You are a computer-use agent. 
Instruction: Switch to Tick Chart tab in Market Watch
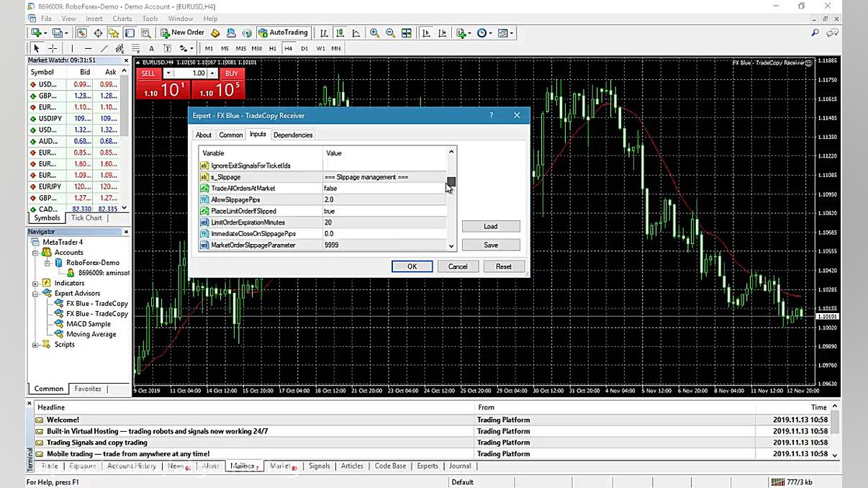pyautogui.click(x=86, y=218)
